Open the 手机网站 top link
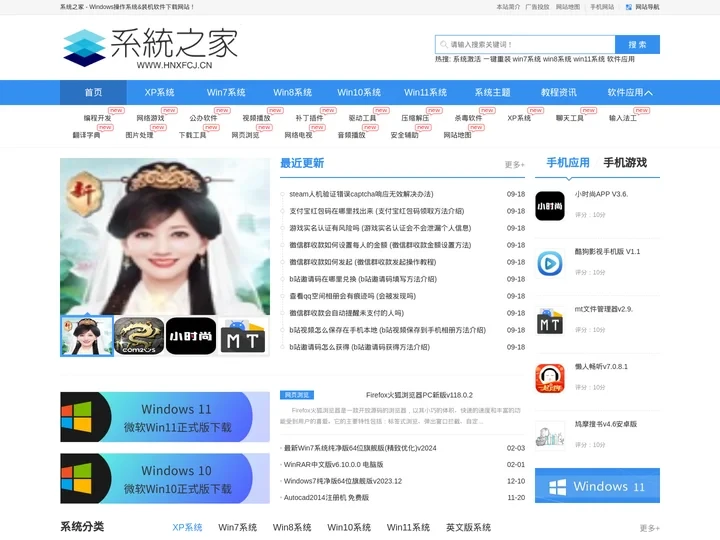Screen dimensions: 720x540 tap(602, 7)
